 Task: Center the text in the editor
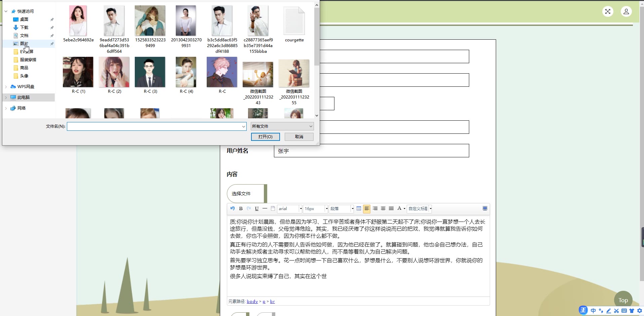click(x=383, y=208)
